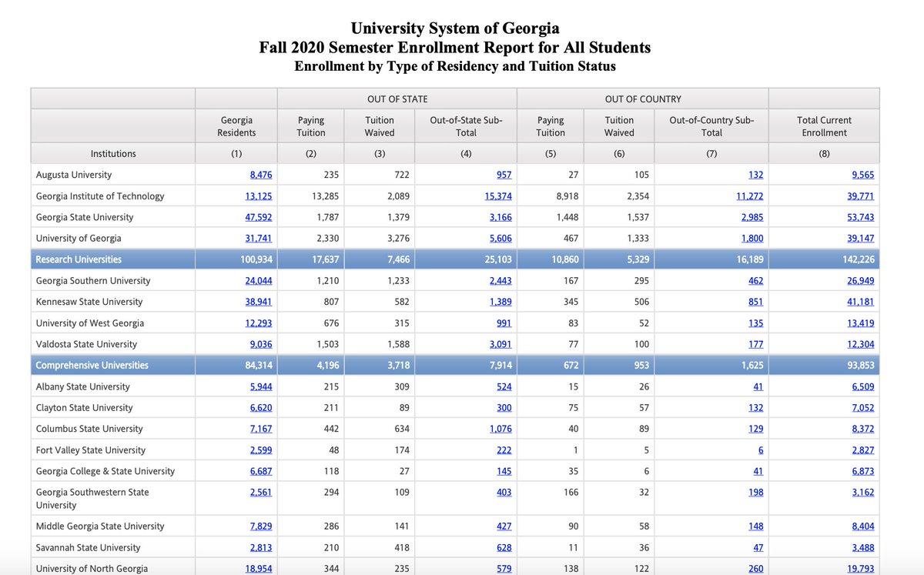Click University of North Georgia link 18,954

tap(259, 568)
